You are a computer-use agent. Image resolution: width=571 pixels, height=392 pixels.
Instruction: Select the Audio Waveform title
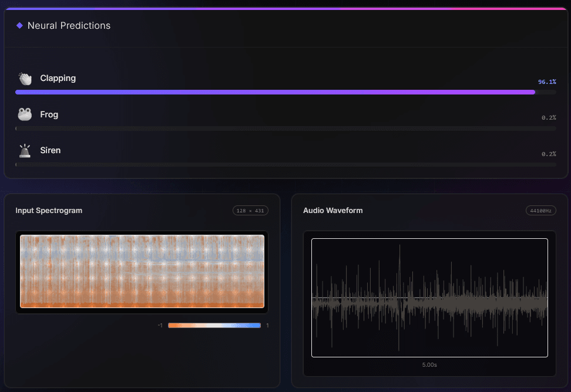coord(333,211)
